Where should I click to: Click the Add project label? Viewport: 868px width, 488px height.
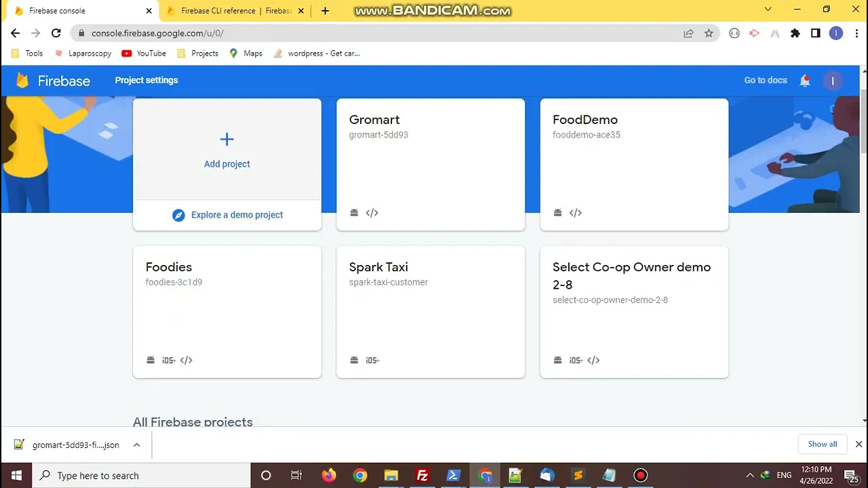pos(227,164)
